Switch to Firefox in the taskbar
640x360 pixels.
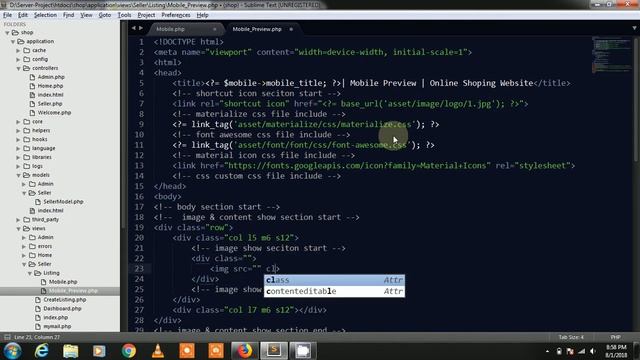point(245,351)
